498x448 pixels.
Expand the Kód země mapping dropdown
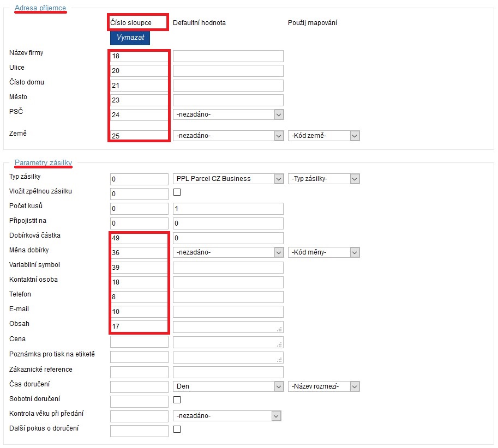323,136
